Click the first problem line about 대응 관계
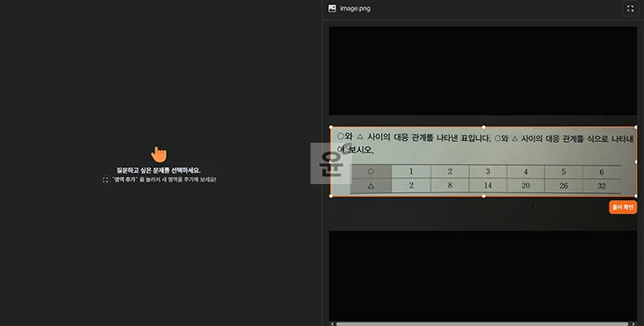The image size is (644, 326). (x=485, y=137)
